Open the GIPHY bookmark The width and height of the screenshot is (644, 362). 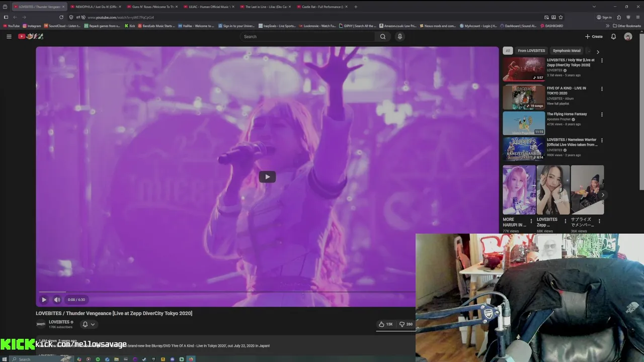click(358, 26)
